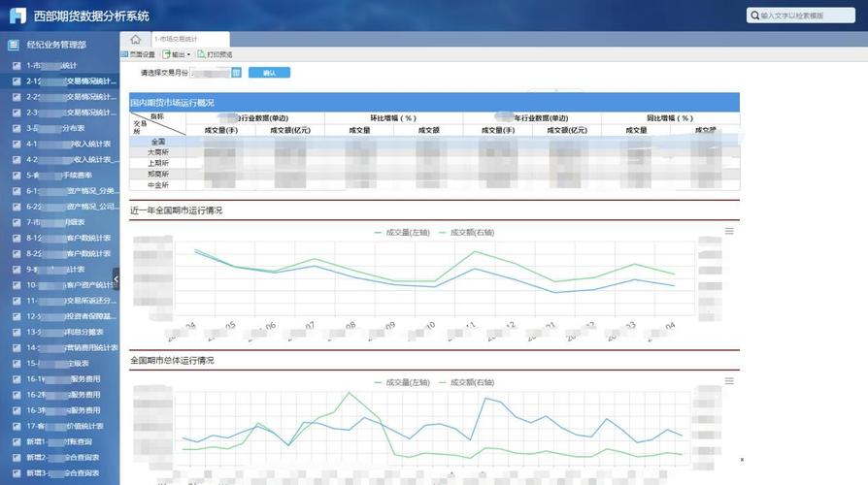868x485 pixels.
Task: Collapse the sidebar with the arrow handle
Action: coord(116,278)
